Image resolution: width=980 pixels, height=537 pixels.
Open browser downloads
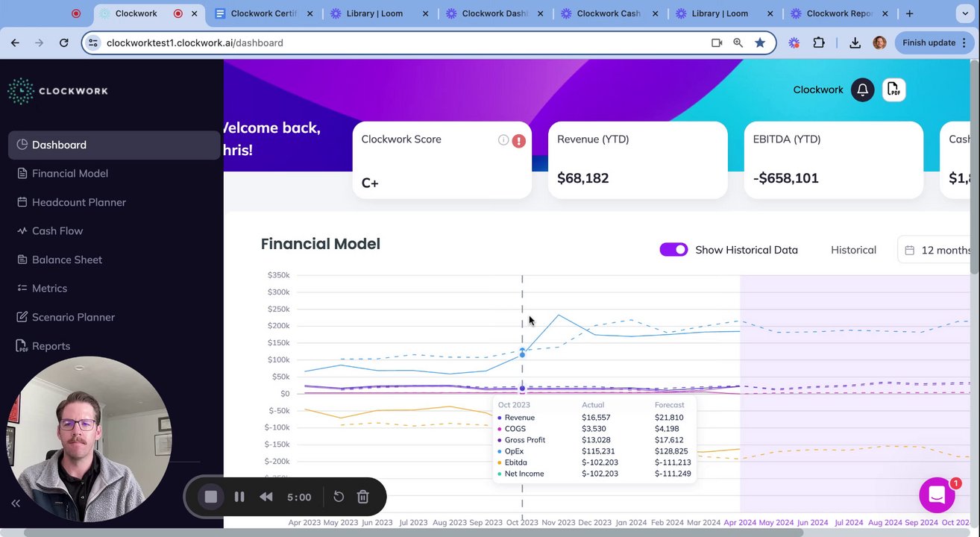pos(855,43)
